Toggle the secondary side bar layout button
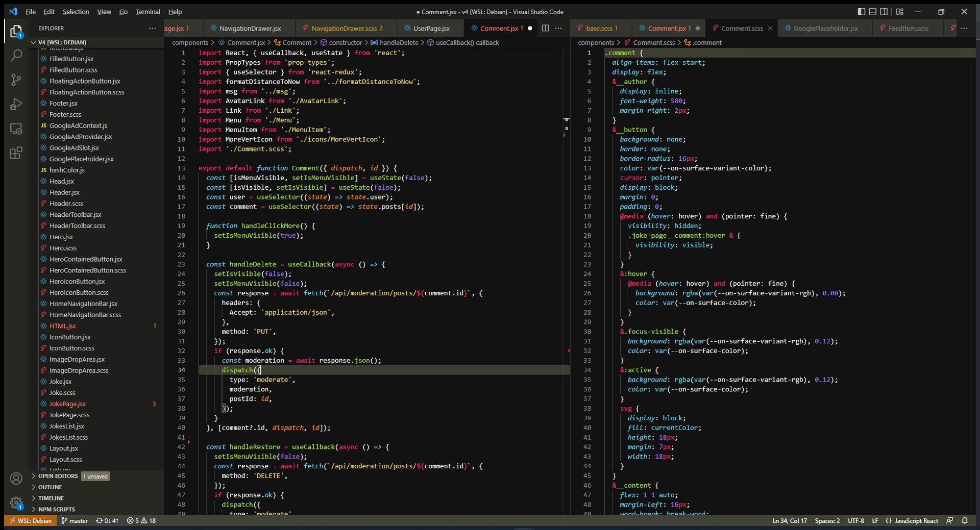980x530 pixels. [x=884, y=12]
